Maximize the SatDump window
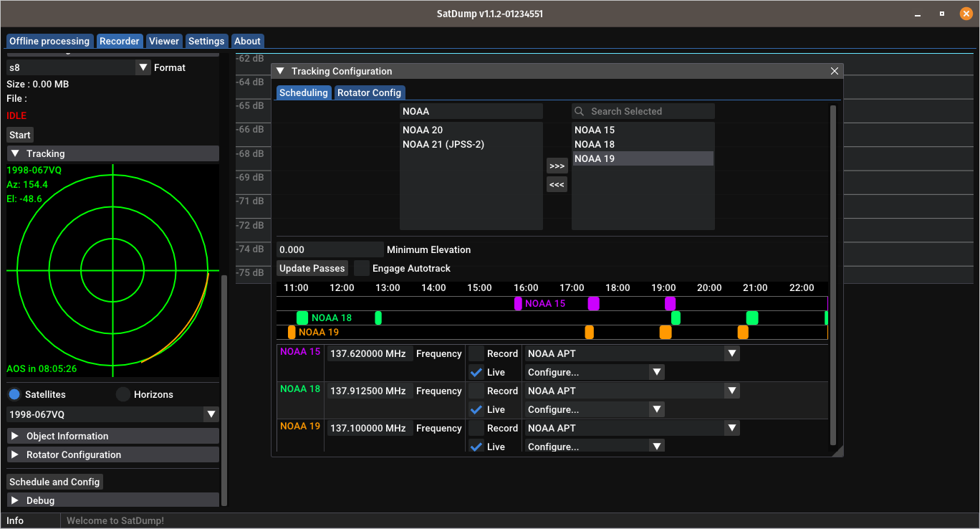Image resolution: width=980 pixels, height=529 pixels. pos(941,14)
